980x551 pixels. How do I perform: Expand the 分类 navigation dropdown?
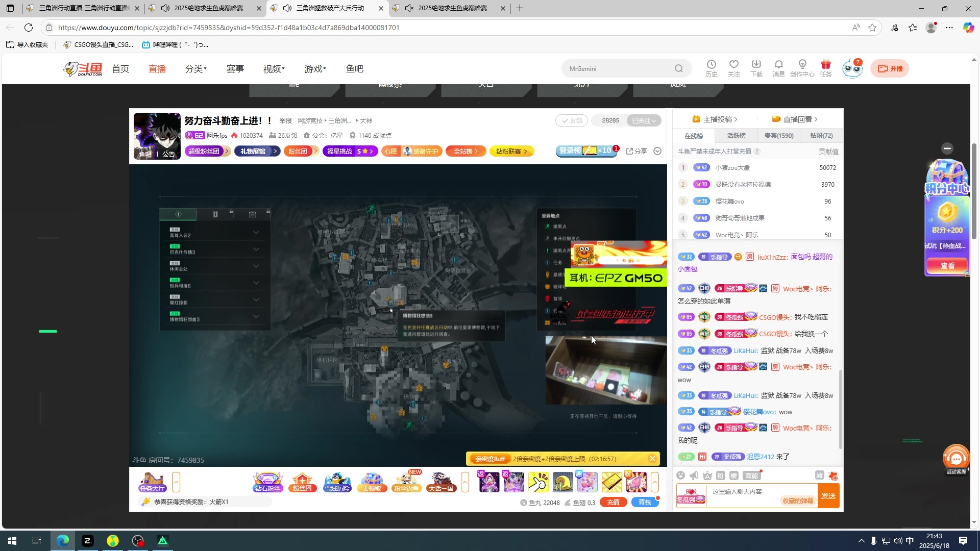[x=196, y=68]
